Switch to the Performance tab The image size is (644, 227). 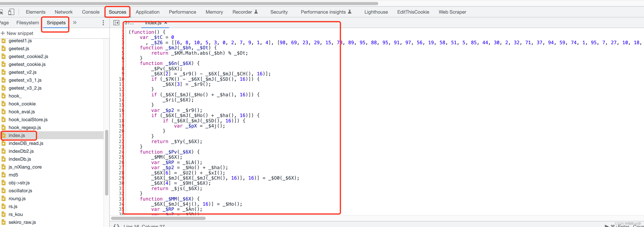(x=182, y=12)
